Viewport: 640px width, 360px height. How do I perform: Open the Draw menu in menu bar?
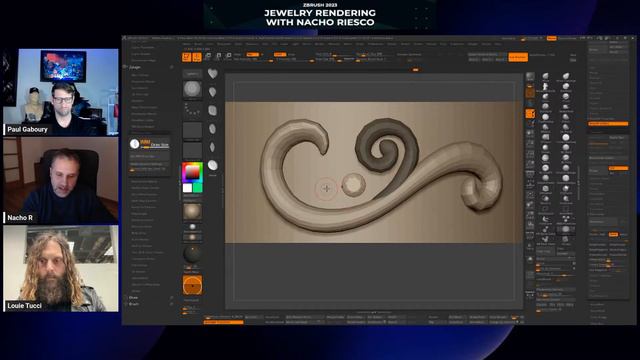click(238, 44)
